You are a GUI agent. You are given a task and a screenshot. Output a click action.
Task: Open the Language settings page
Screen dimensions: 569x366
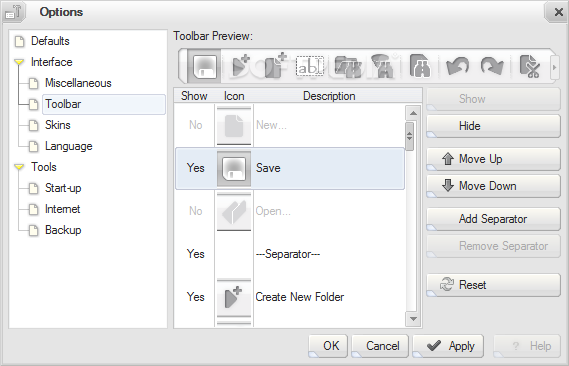point(69,146)
